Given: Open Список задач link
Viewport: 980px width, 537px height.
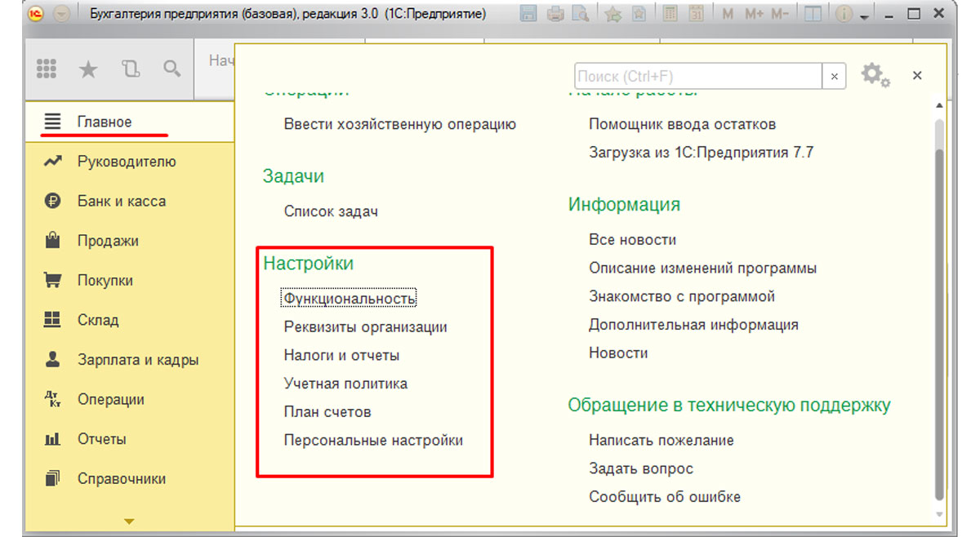Looking at the screenshot, I should tap(331, 211).
